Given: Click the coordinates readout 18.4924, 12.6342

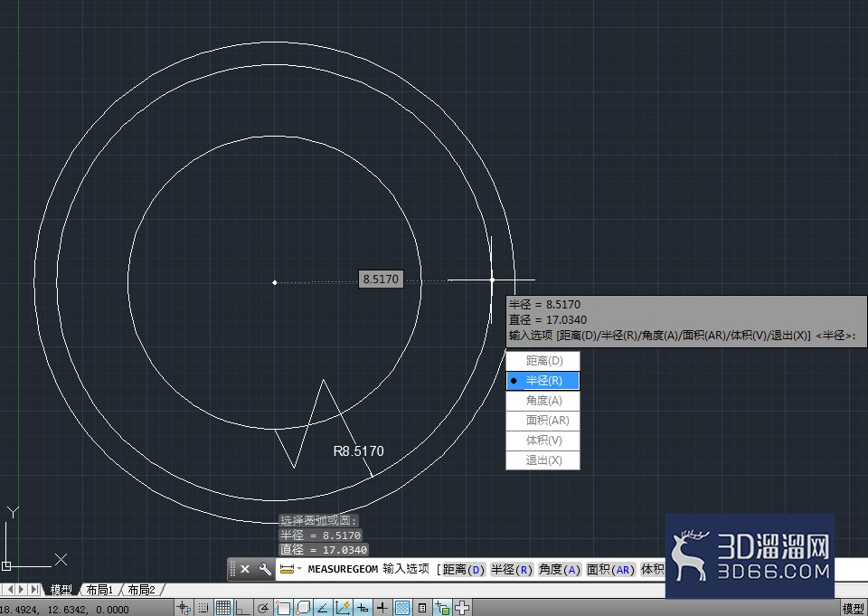Looking at the screenshot, I should 64,610.
